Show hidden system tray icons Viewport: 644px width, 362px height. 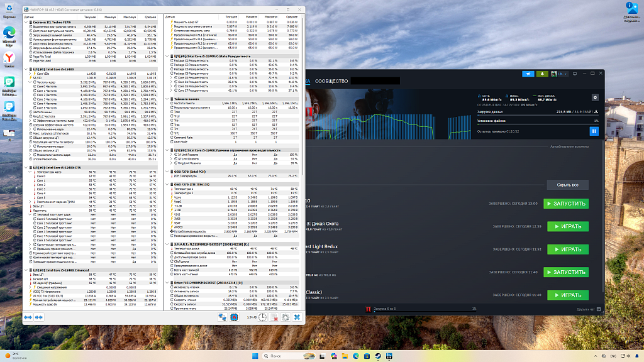[x=596, y=356]
